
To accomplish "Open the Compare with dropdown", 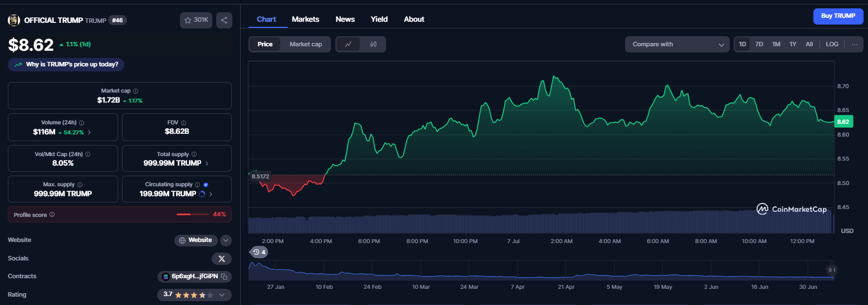I will click(x=677, y=44).
